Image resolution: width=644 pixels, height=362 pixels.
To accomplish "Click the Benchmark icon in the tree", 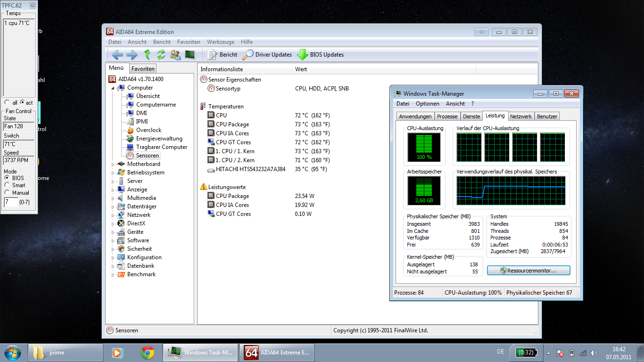I will (121, 274).
